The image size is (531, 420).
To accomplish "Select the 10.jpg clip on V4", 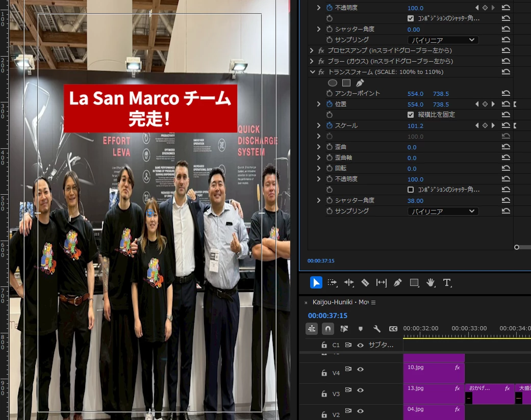I will click(434, 373).
